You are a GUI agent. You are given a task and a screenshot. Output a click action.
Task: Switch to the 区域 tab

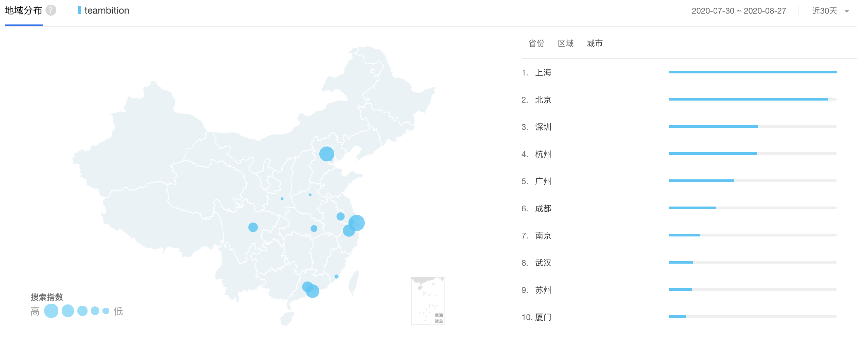(x=566, y=43)
